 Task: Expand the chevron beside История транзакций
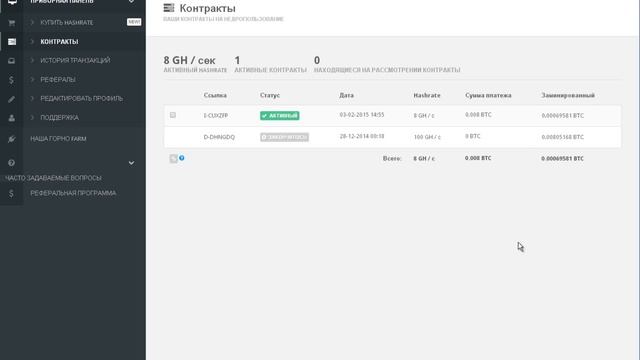tap(32, 60)
